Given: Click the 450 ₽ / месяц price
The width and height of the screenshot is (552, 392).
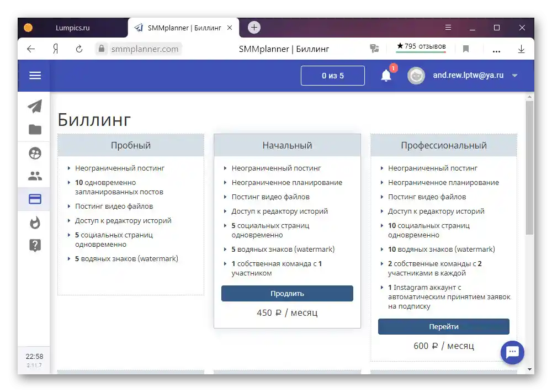Looking at the screenshot, I should pos(287,312).
